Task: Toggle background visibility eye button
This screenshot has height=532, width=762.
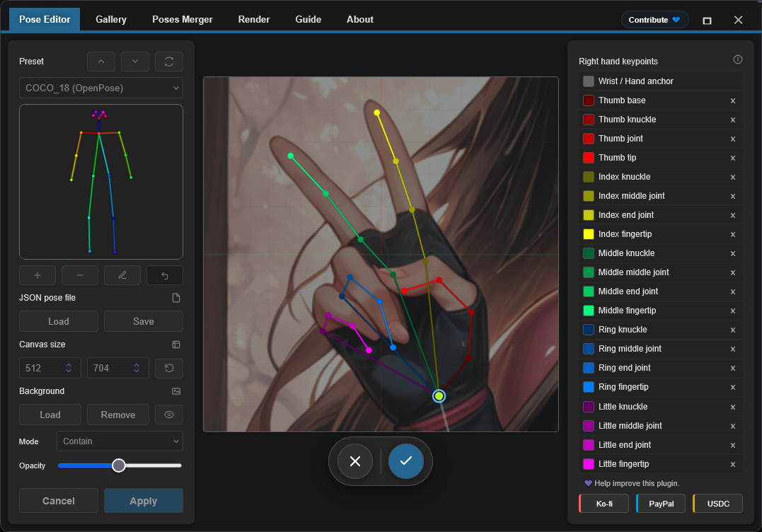Action: pyautogui.click(x=169, y=415)
